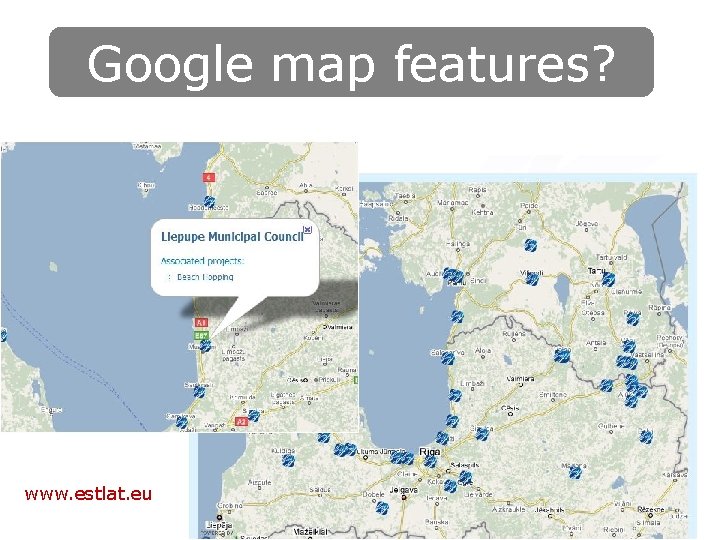Select the marker at Madona
720x540 pixels.
[575, 472]
